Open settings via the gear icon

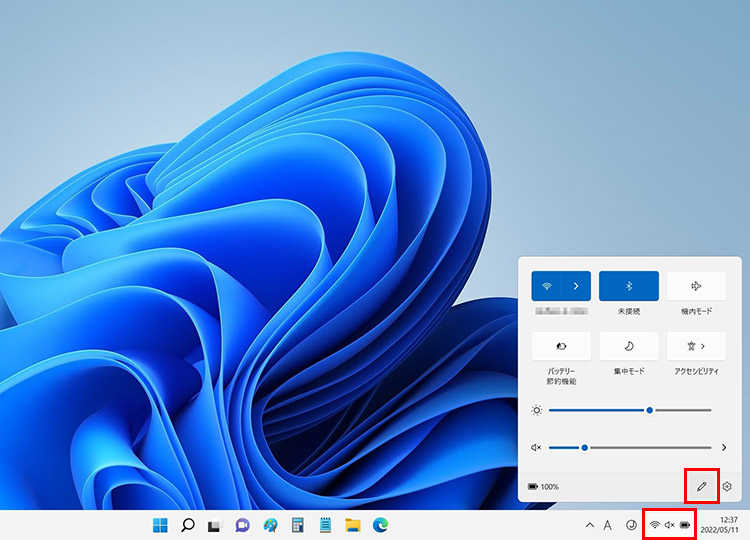point(728,486)
